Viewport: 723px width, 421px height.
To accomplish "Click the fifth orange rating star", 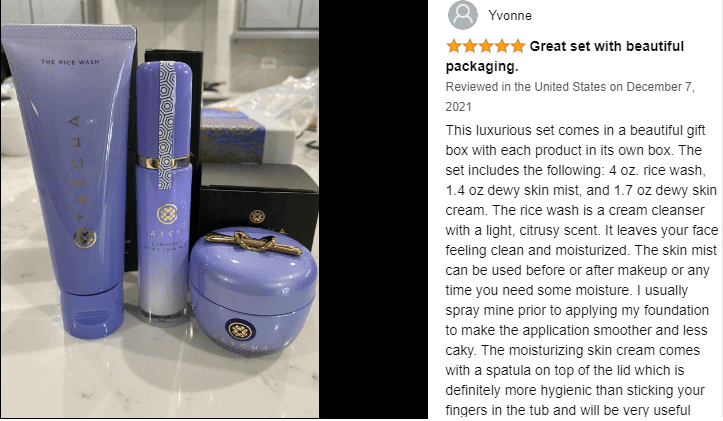I will click(518, 46).
